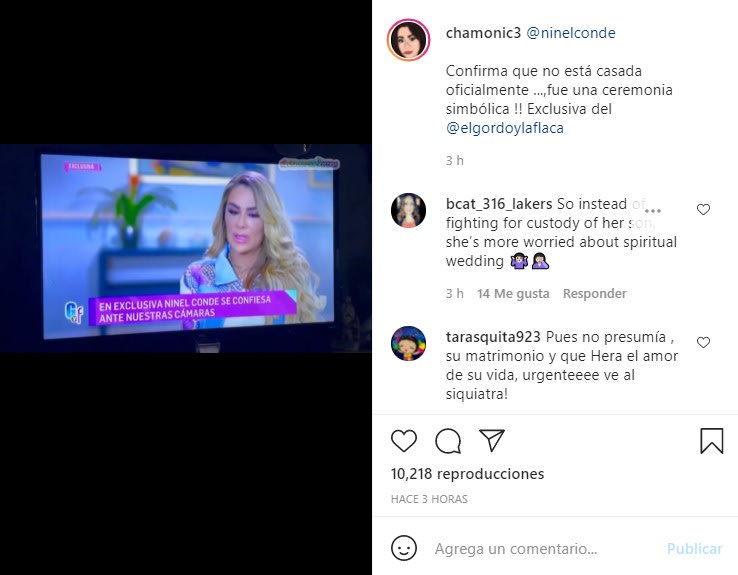Screen dimensions: 738x575
Task: Like tarasquita923 comment heart
Action: [703, 343]
